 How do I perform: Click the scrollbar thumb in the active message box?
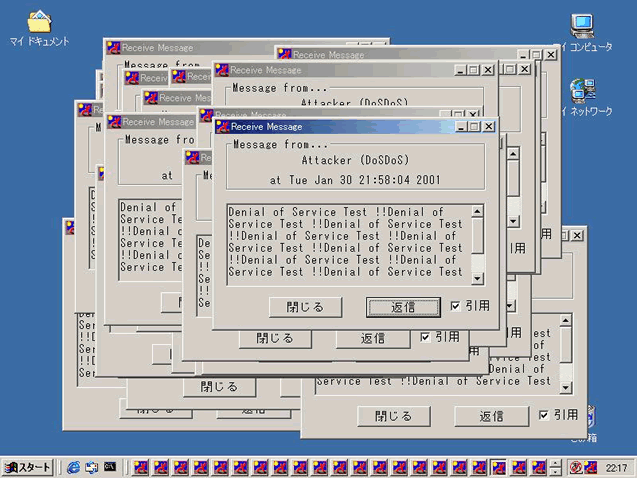pyautogui.click(x=477, y=236)
